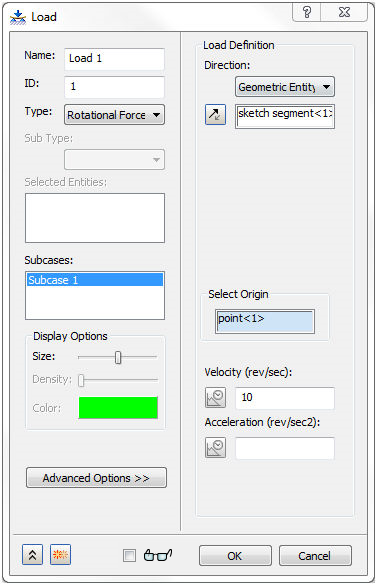Image resolution: width=377 pixels, height=585 pixels.
Task: Click the glasses preview icon
Action: coord(158,555)
